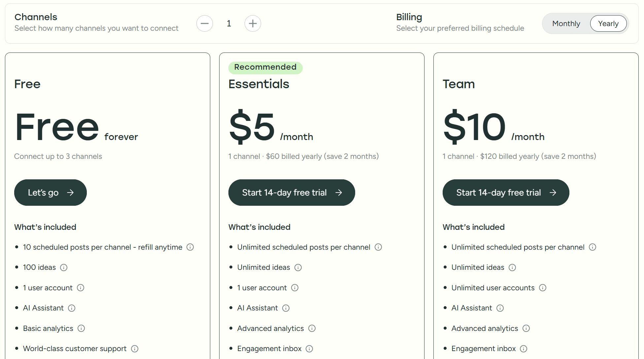
Task: Show info for Essentials Engagement inbox
Action: point(309,349)
